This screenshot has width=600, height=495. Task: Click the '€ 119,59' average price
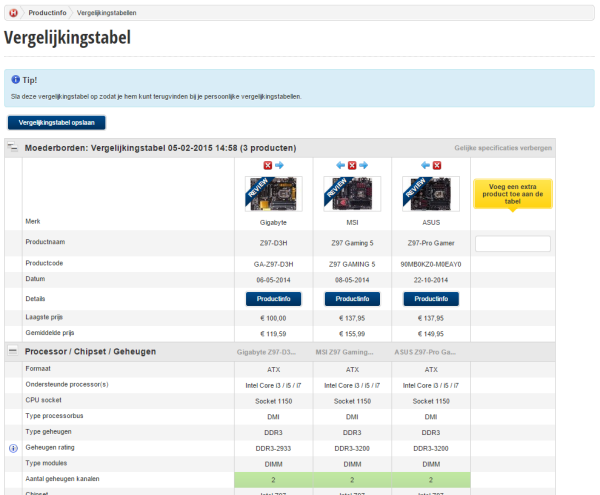(274, 334)
